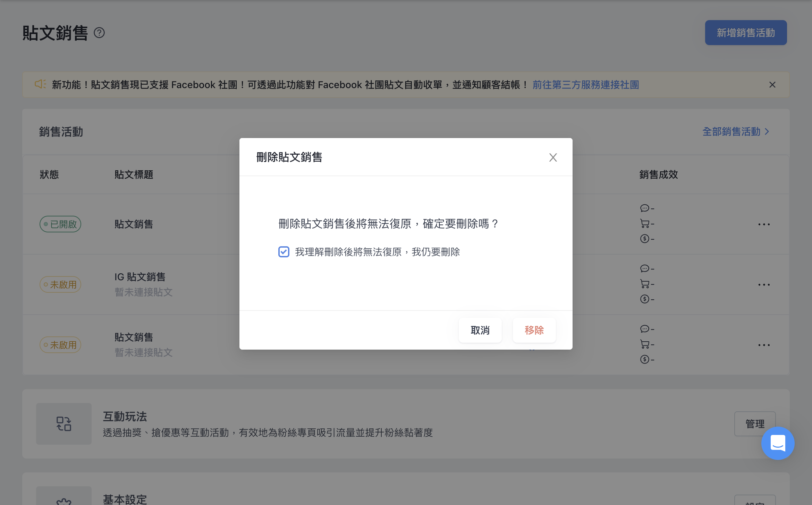Close the 刪除貼文銷售 dialog
The image size is (812, 505).
click(x=553, y=157)
